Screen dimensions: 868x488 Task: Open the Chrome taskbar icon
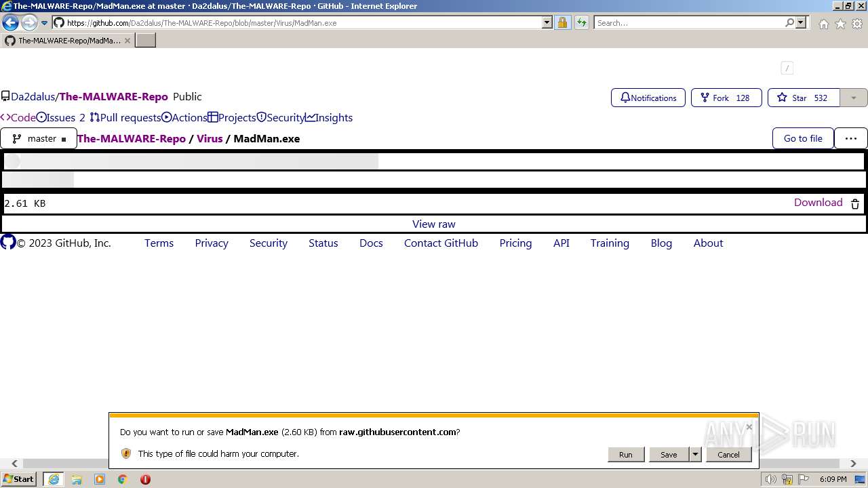pyautogui.click(x=123, y=479)
